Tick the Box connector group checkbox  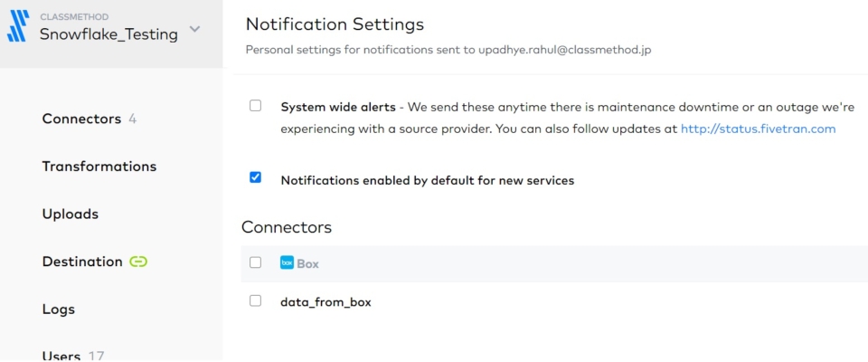click(x=256, y=263)
